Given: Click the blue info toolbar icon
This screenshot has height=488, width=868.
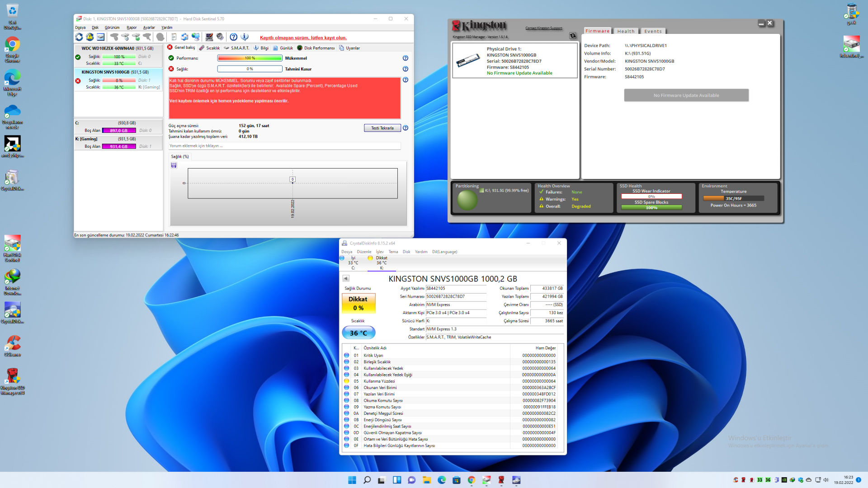Looking at the screenshot, I should click(x=245, y=37).
